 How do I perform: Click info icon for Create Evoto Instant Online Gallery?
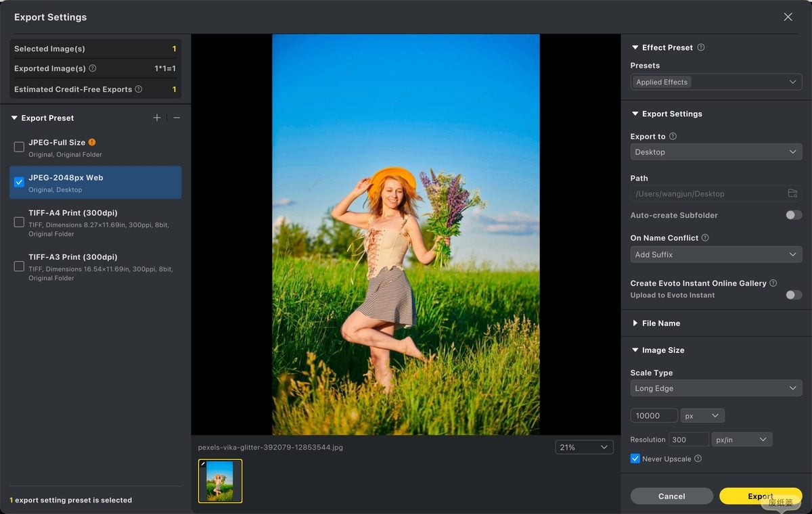click(773, 283)
